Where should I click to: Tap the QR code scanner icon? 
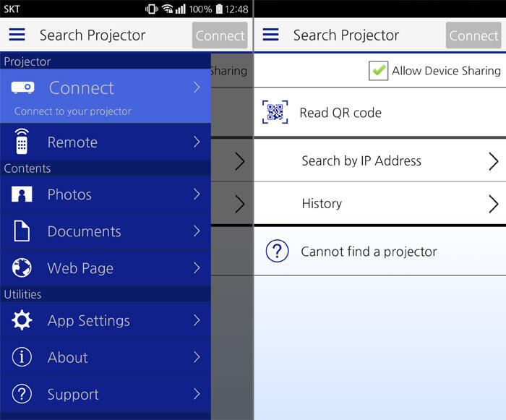(x=275, y=112)
